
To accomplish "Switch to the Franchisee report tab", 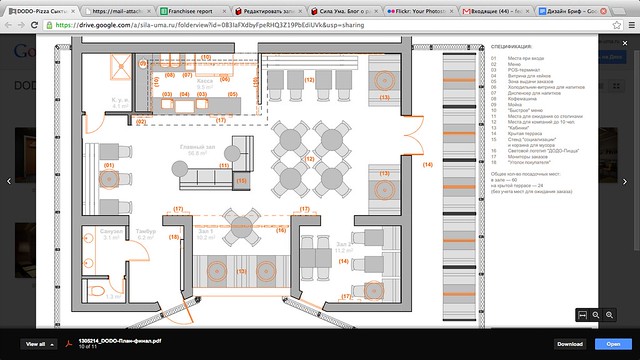I will (x=193, y=11).
